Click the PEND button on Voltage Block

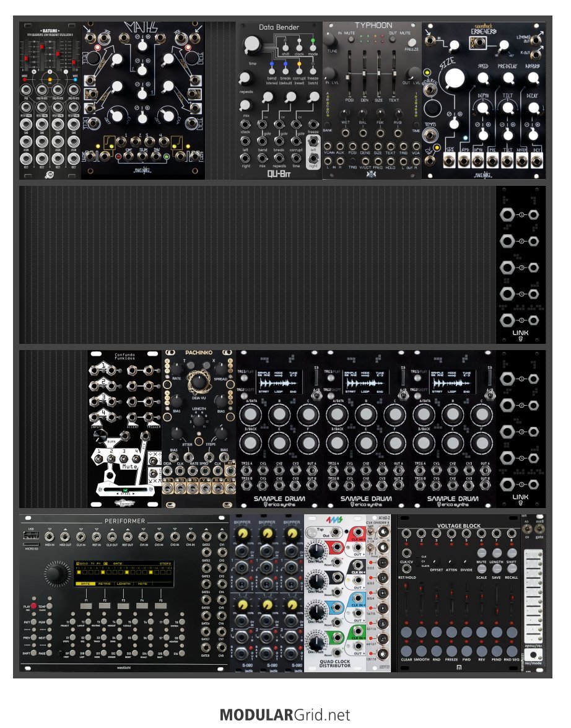point(497,651)
